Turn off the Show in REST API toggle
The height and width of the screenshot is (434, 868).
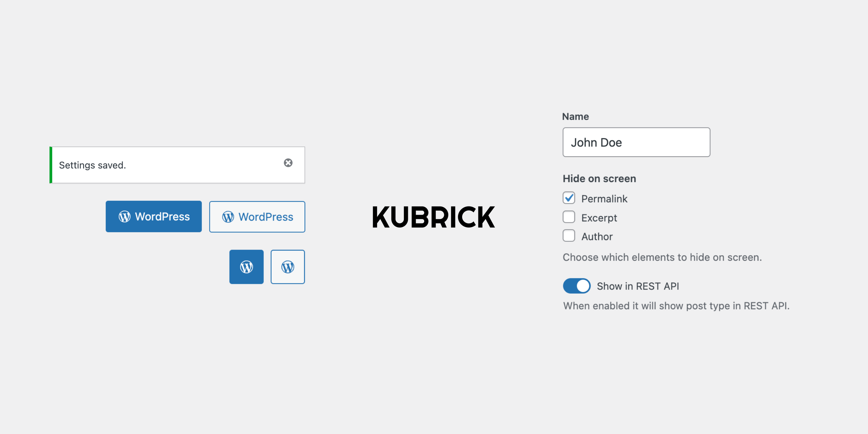tap(576, 286)
